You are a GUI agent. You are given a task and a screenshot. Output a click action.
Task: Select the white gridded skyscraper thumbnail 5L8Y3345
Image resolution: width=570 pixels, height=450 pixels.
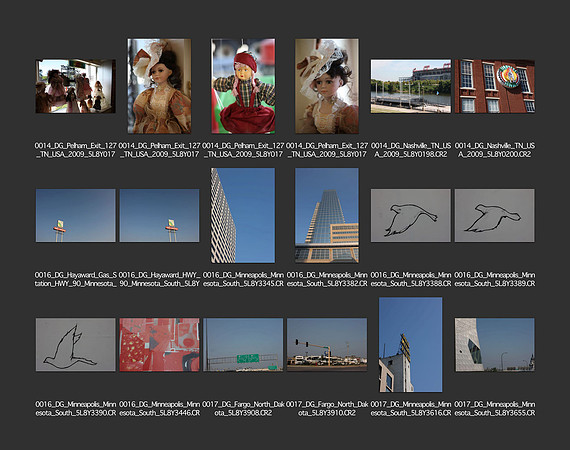243,216
